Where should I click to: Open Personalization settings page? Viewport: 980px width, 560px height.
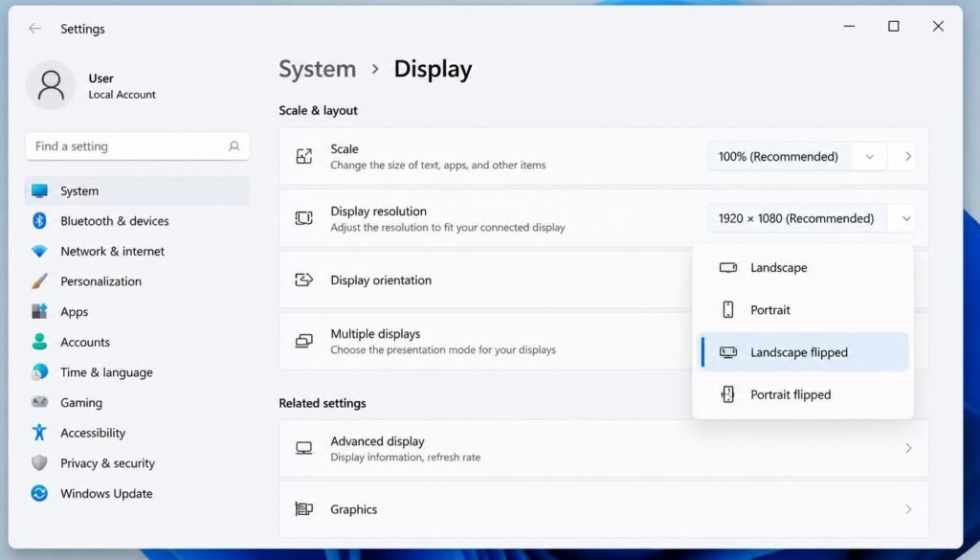[137, 281]
